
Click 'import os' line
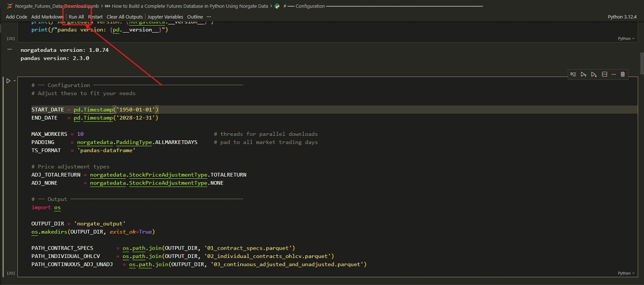click(46, 207)
